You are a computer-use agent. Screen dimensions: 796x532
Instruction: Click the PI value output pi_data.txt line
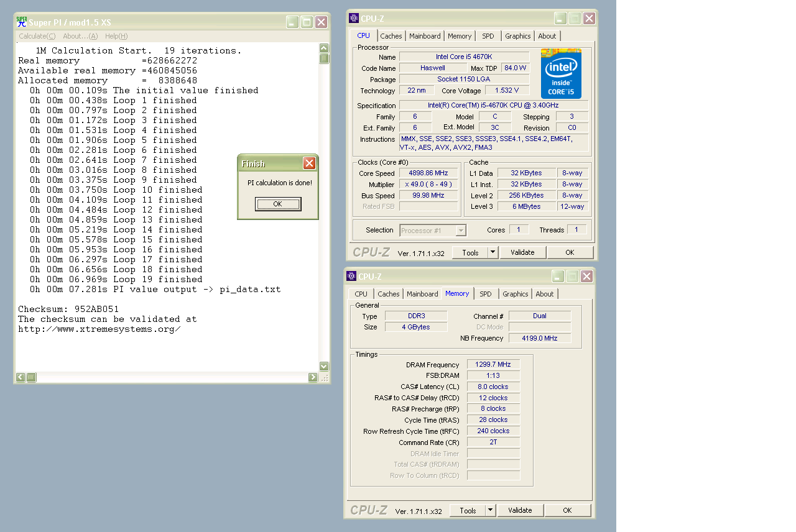[x=155, y=289]
